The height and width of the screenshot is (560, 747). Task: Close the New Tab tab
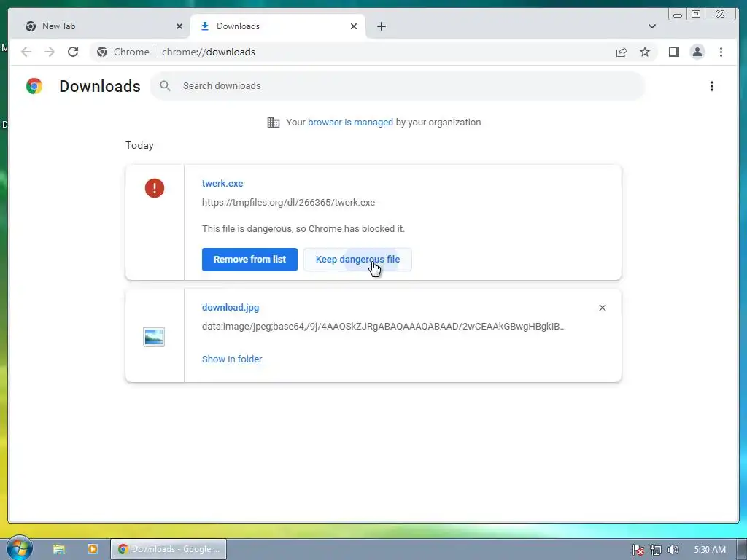click(179, 26)
